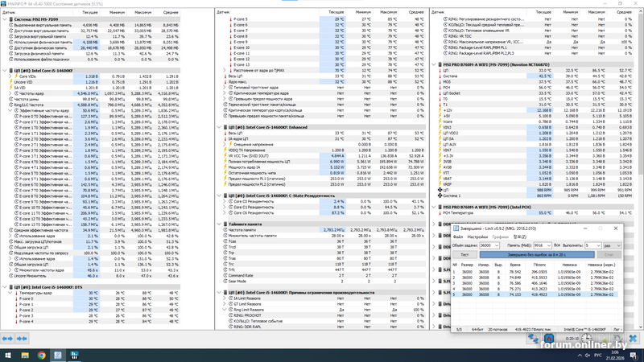Open the раз units dropdown in LinX
The width and height of the screenshot is (644, 362).
pos(614,245)
